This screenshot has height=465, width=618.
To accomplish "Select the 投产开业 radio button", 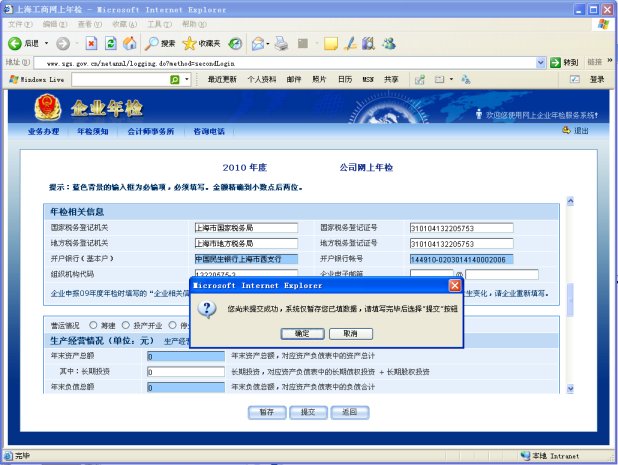I will click(x=125, y=325).
